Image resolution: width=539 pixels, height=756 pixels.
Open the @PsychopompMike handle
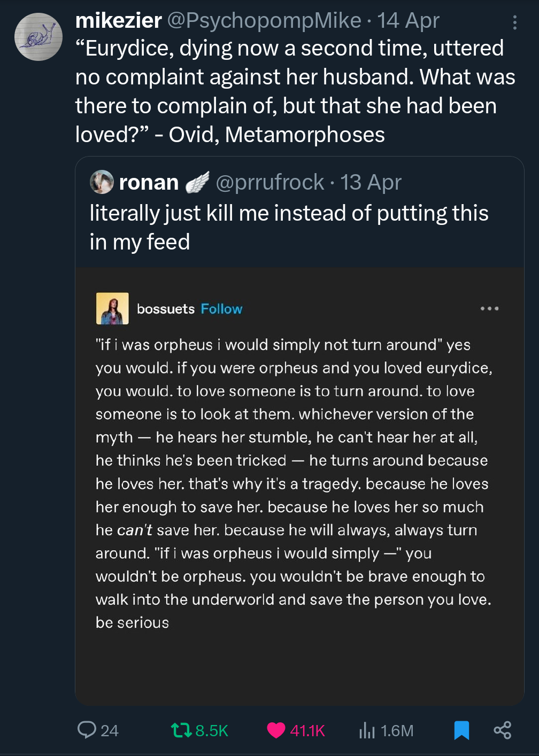pos(264,21)
